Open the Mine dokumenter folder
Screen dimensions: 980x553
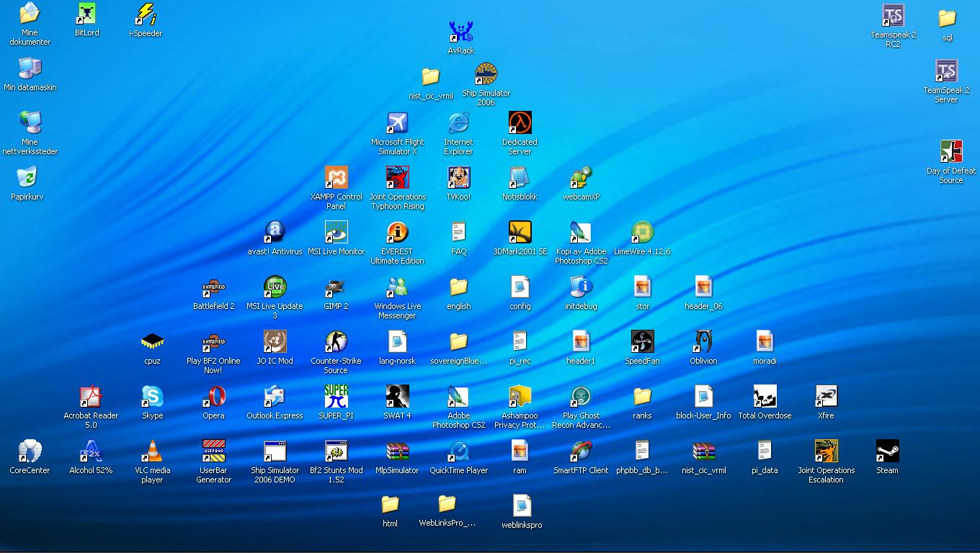30,14
